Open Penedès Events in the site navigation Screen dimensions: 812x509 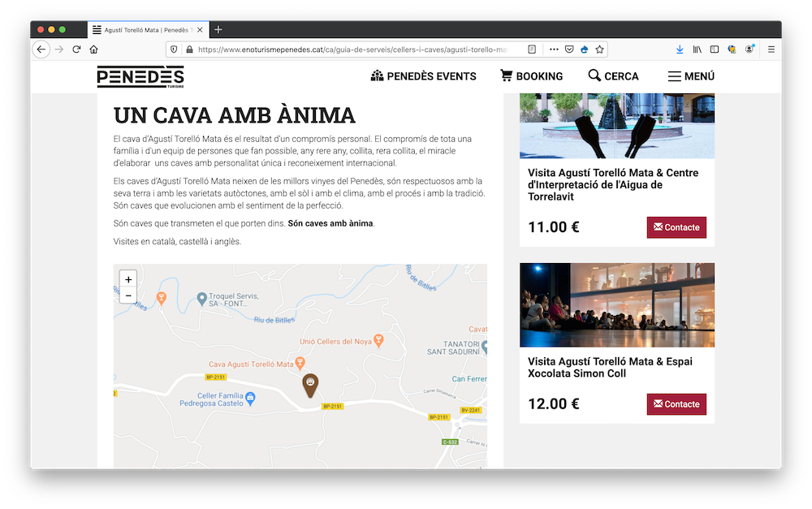click(x=423, y=76)
